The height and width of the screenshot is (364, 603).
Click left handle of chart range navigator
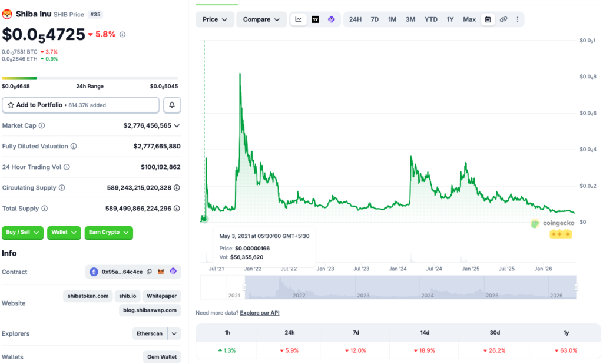(x=244, y=287)
